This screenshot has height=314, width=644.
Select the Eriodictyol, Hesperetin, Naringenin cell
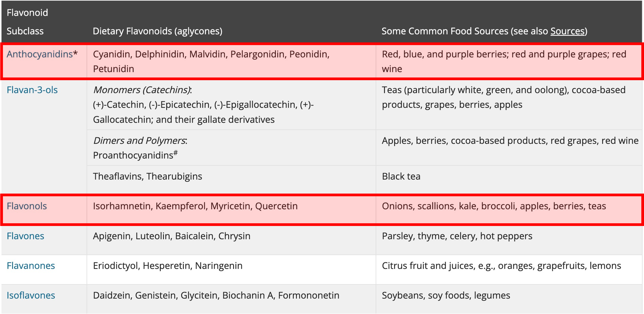231,270
